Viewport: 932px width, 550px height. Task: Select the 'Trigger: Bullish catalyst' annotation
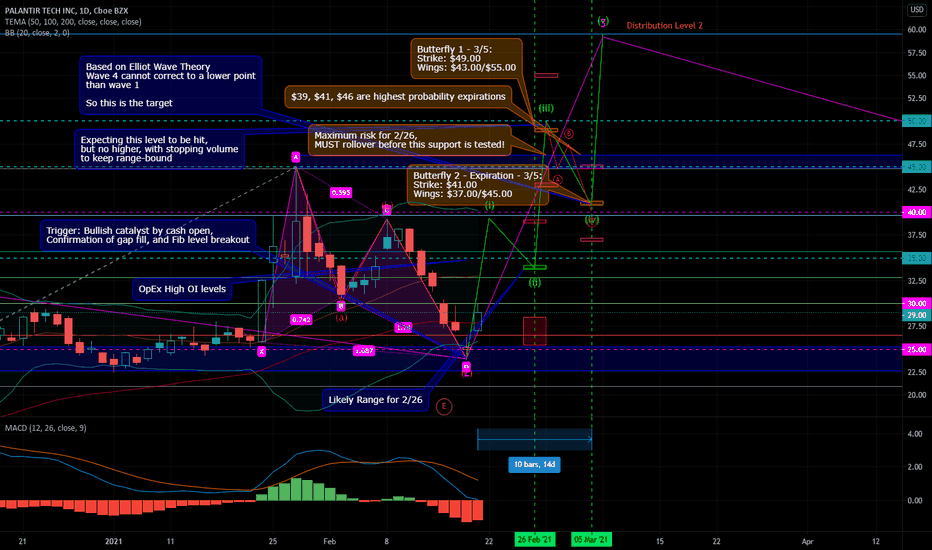(148, 235)
